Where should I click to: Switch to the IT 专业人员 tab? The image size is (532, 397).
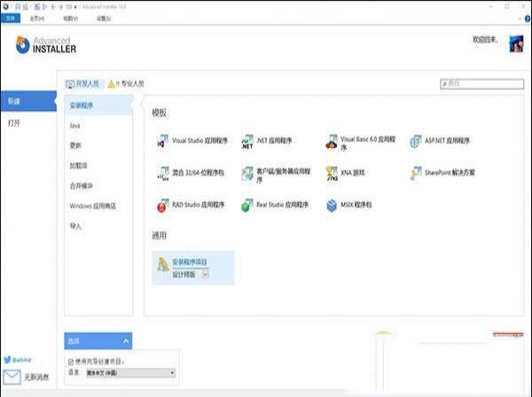click(126, 83)
